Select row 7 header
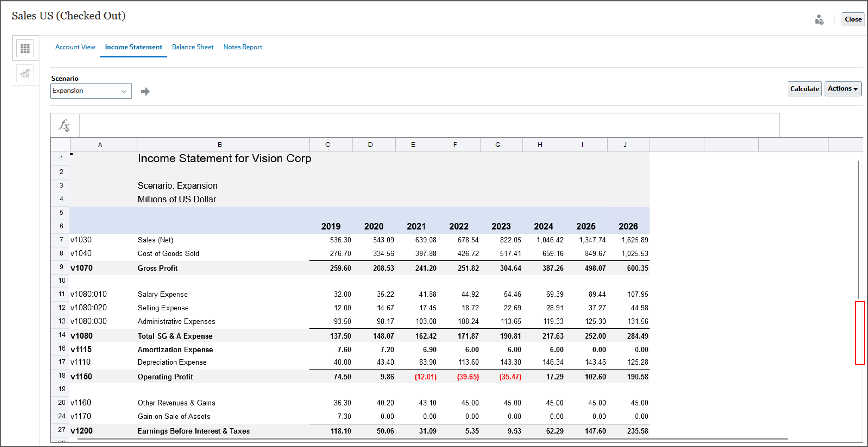The width and height of the screenshot is (868, 447). point(61,240)
